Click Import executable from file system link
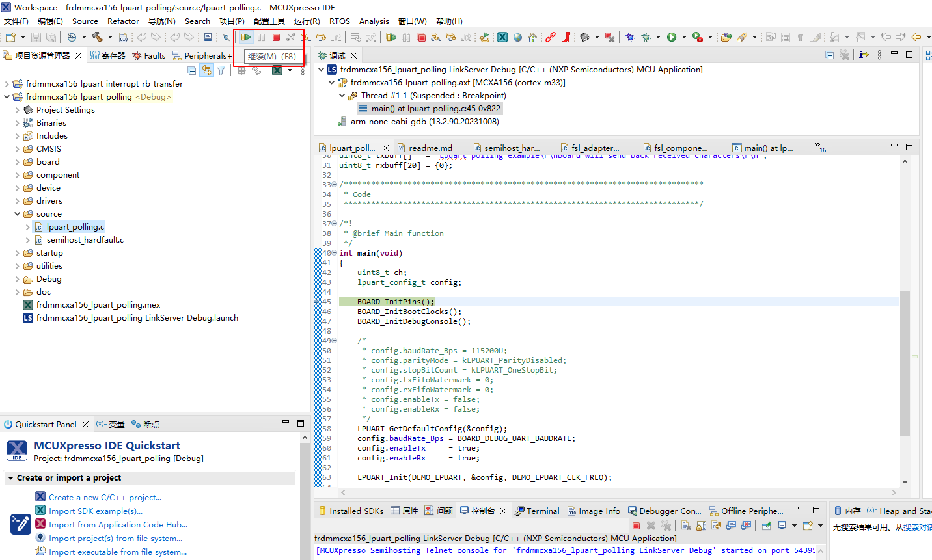 pos(118,552)
